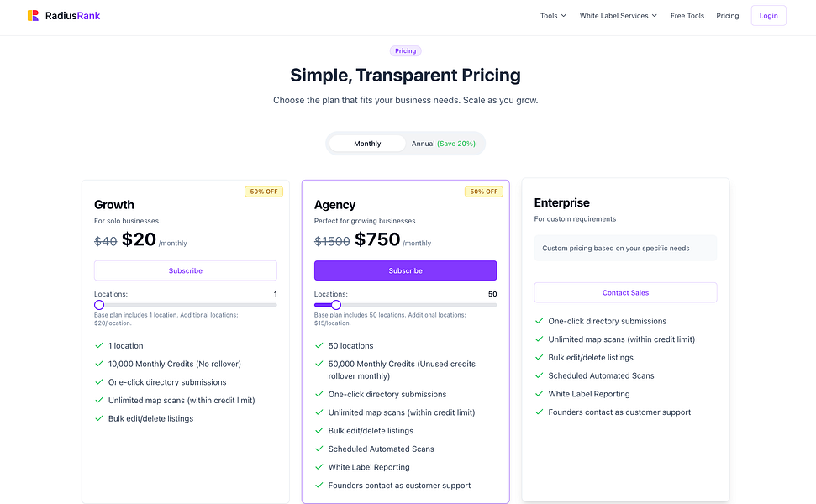Screen dimensions: 816x504
Task: Click the RadiusRank logo icon
Action: [x=33, y=16]
